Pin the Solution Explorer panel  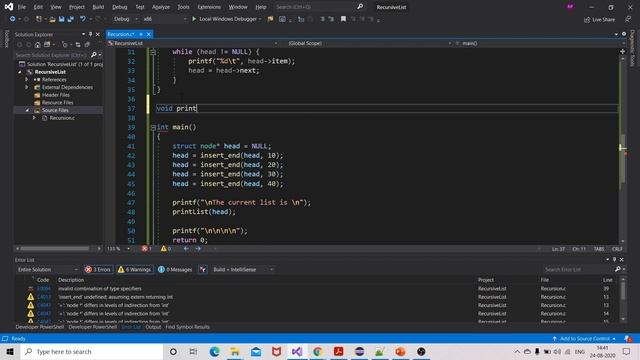(91, 34)
